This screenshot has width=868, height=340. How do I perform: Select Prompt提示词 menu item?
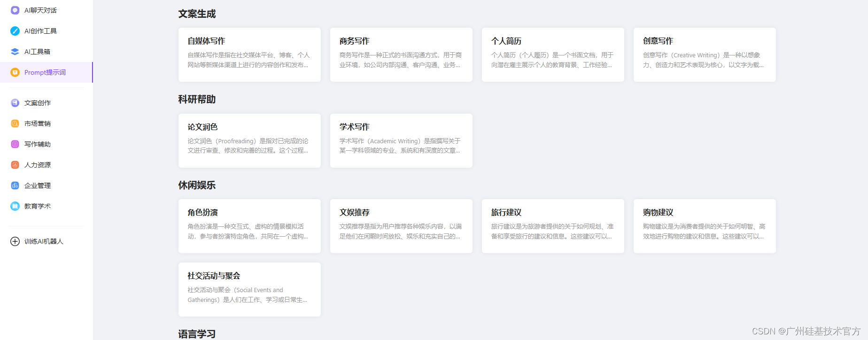[x=45, y=72]
